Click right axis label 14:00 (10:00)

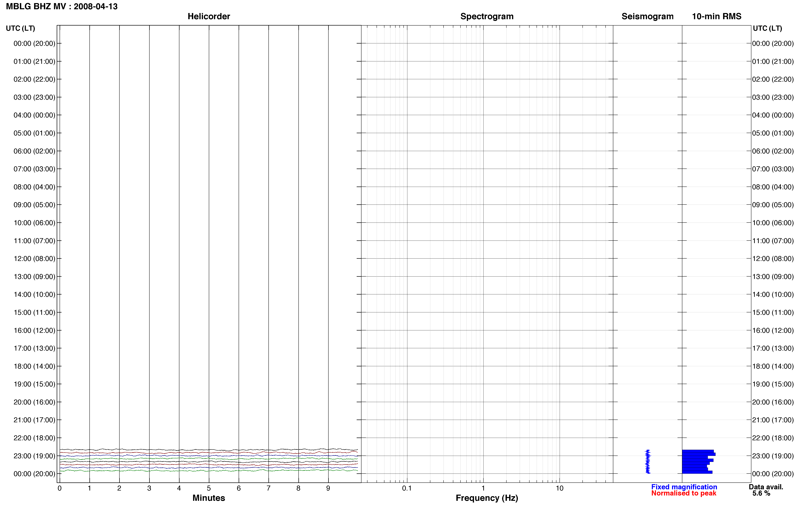tap(773, 294)
